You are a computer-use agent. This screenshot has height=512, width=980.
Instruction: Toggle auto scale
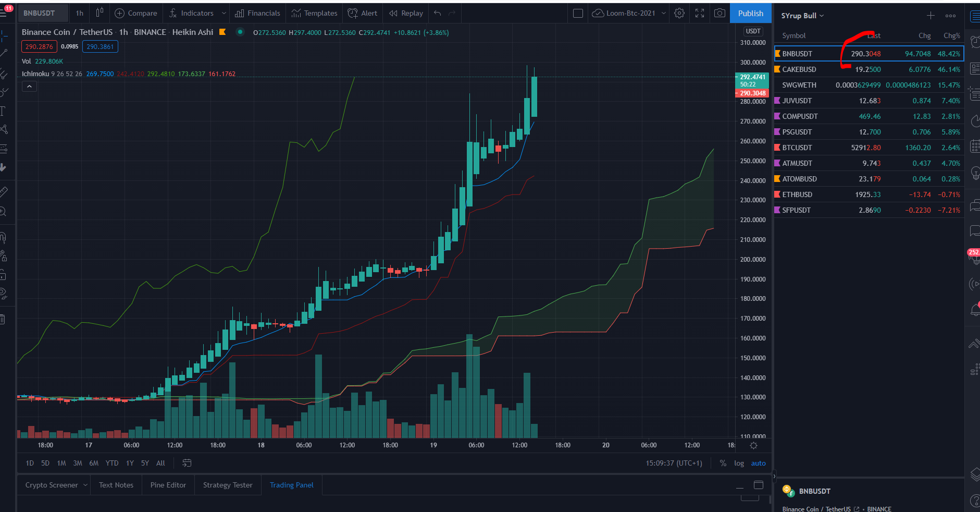(758, 463)
